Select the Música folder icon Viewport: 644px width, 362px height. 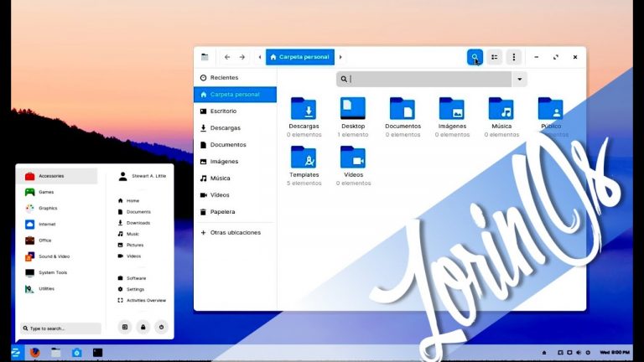[x=501, y=108]
